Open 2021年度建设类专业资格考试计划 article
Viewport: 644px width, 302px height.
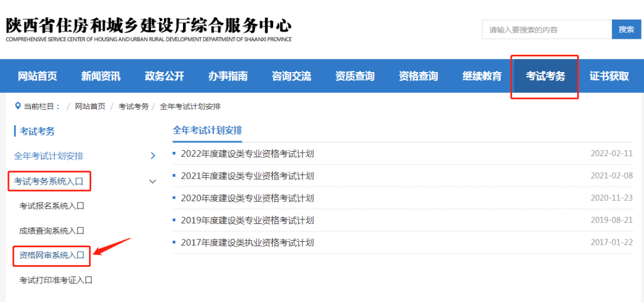(247, 176)
